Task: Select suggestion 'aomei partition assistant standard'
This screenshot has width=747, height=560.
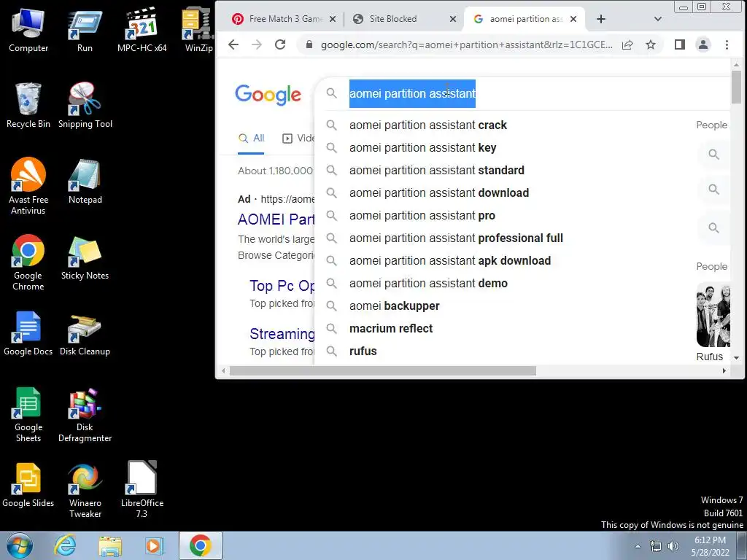Action: pyautogui.click(x=436, y=171)
